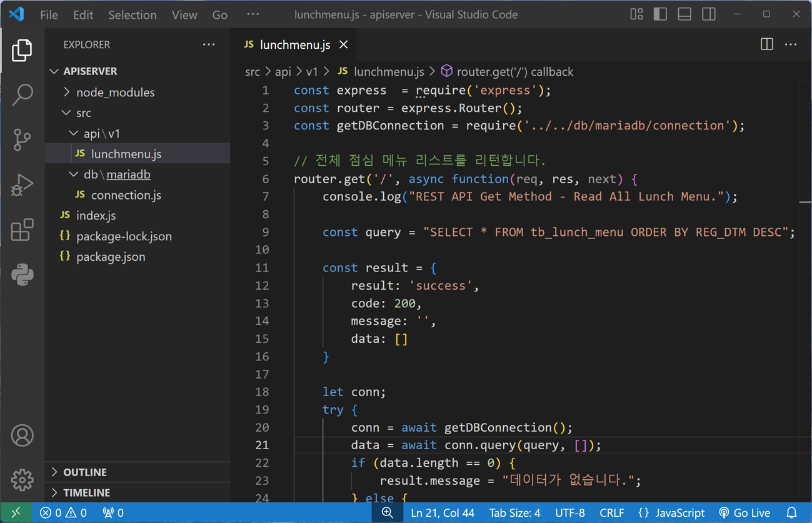Expand the OUTLINE section
812x523 pixels.
coord(138,472)
